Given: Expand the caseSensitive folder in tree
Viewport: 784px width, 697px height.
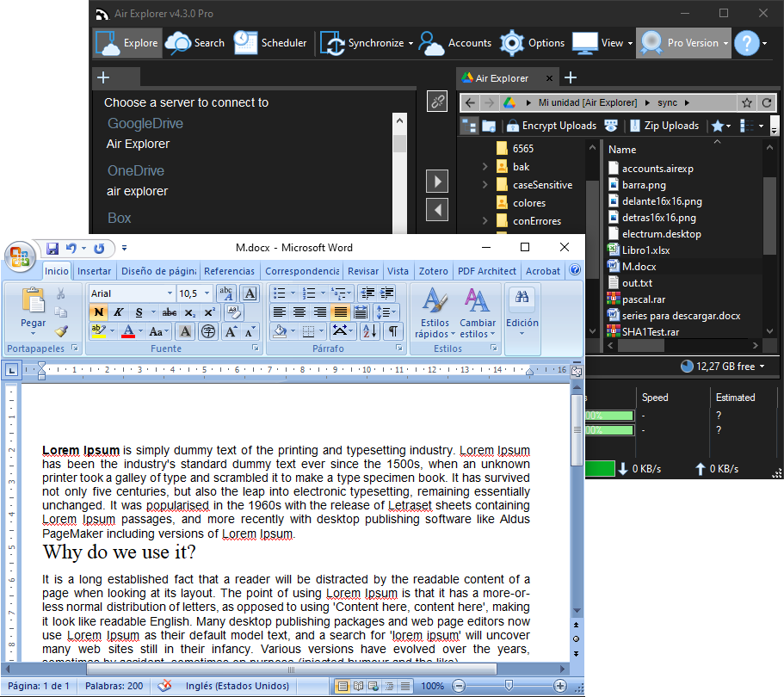Looking at the screenshot, I should [485, 184].
